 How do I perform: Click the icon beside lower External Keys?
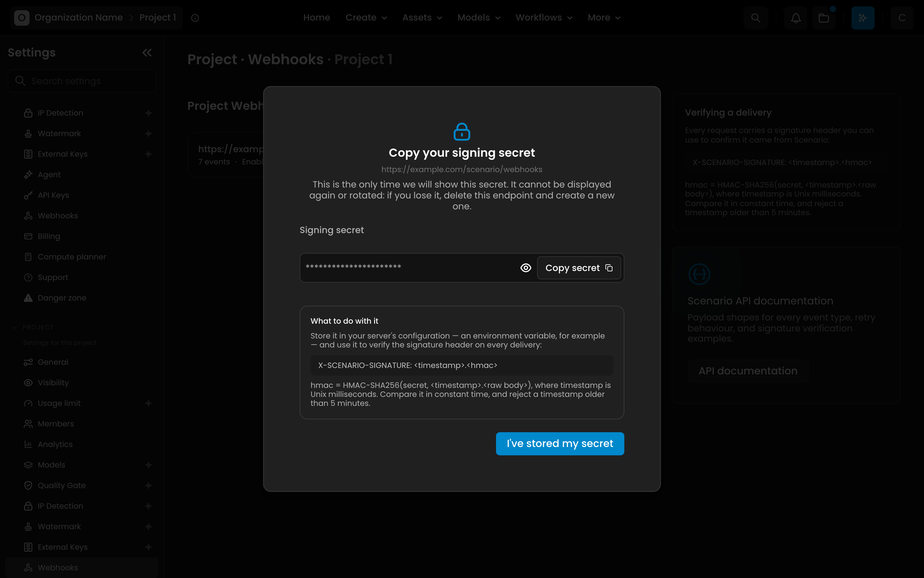click(x=28, y=547)
